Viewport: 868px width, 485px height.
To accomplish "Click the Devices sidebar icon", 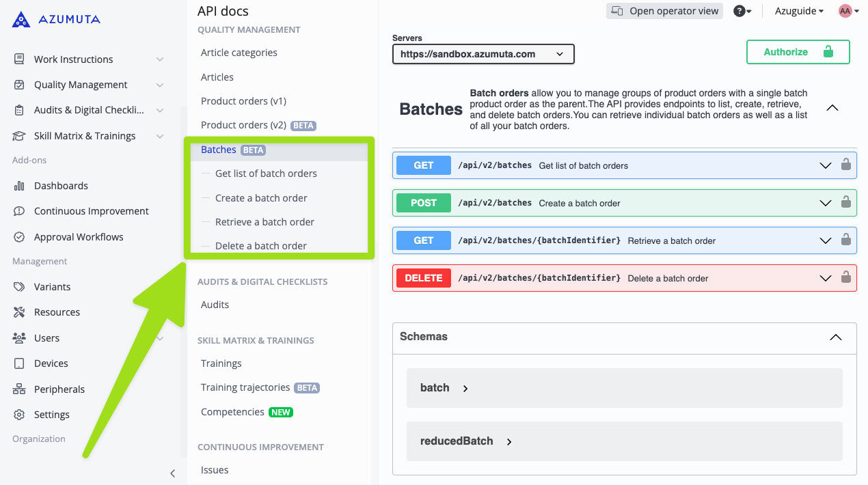I will point(18,363).
